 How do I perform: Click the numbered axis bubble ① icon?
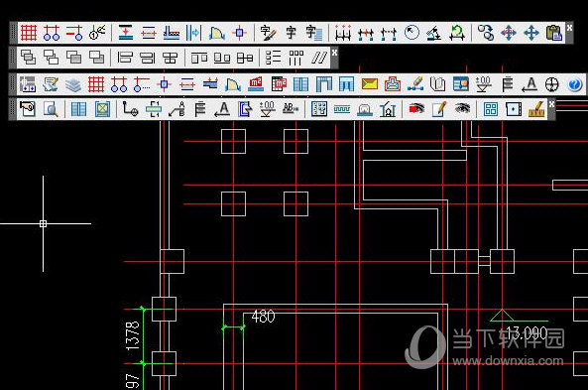coord(97,33)
